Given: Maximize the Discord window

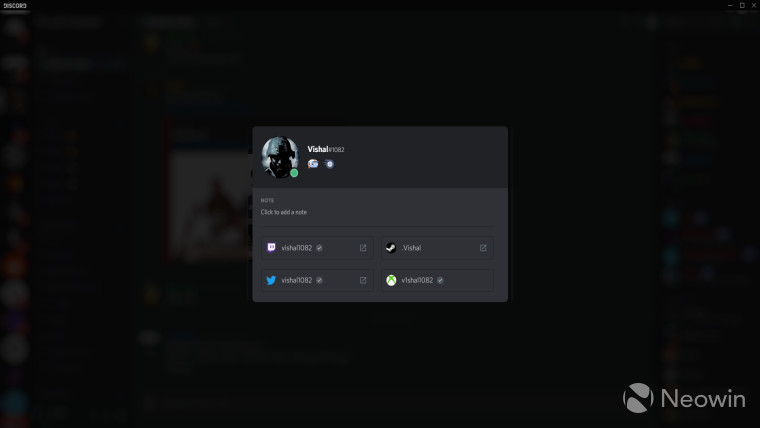Looking at the screenshot, I should point(742,5).
